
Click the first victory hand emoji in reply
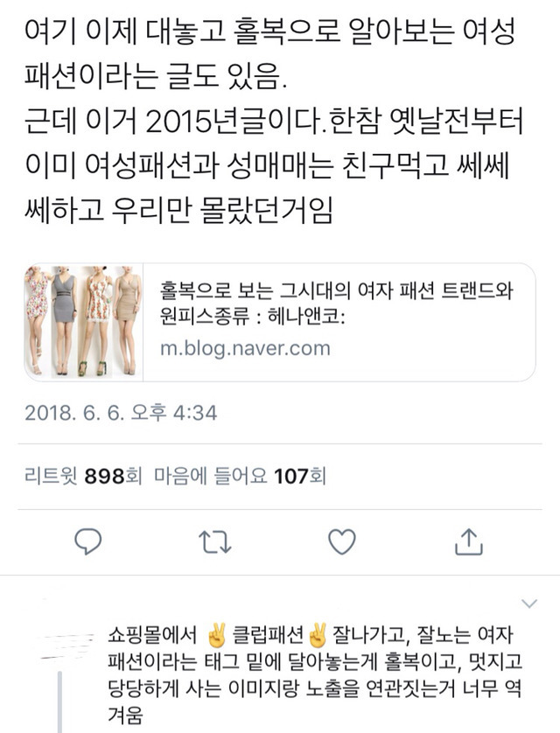pyautogui.click(x=216, y=635)
